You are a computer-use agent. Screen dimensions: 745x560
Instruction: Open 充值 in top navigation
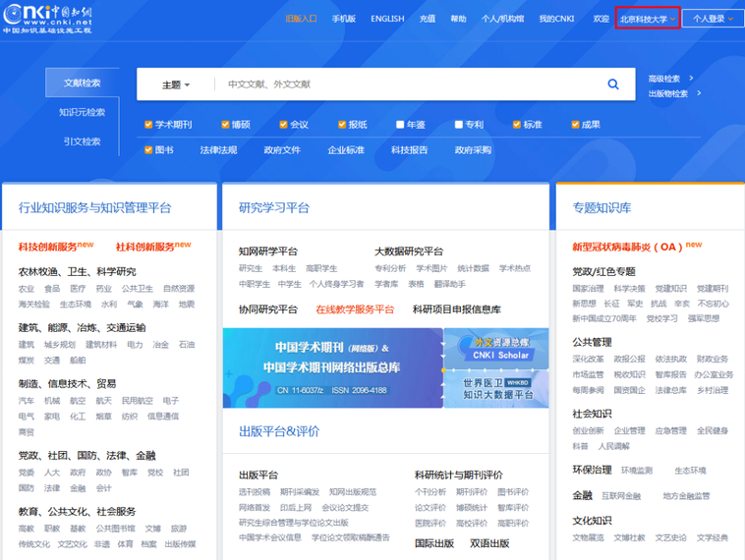tap(428, 19)
